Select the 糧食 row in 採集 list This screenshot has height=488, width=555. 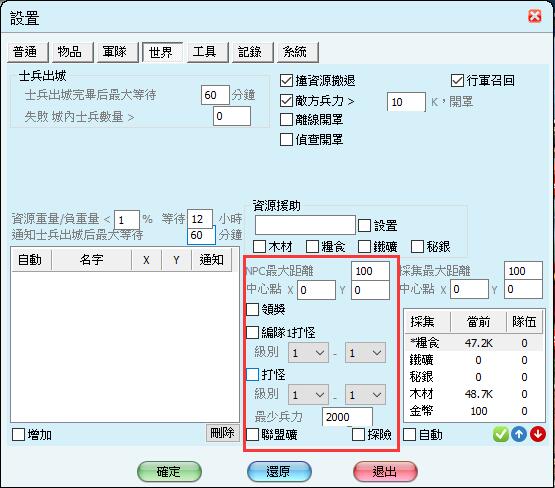(x=474, y=343)
